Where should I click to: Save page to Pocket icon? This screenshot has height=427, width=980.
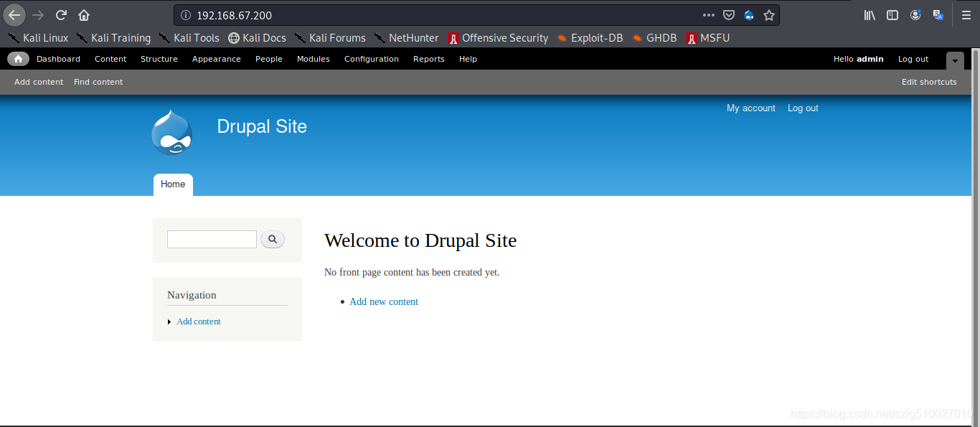[x=728, y=15]
